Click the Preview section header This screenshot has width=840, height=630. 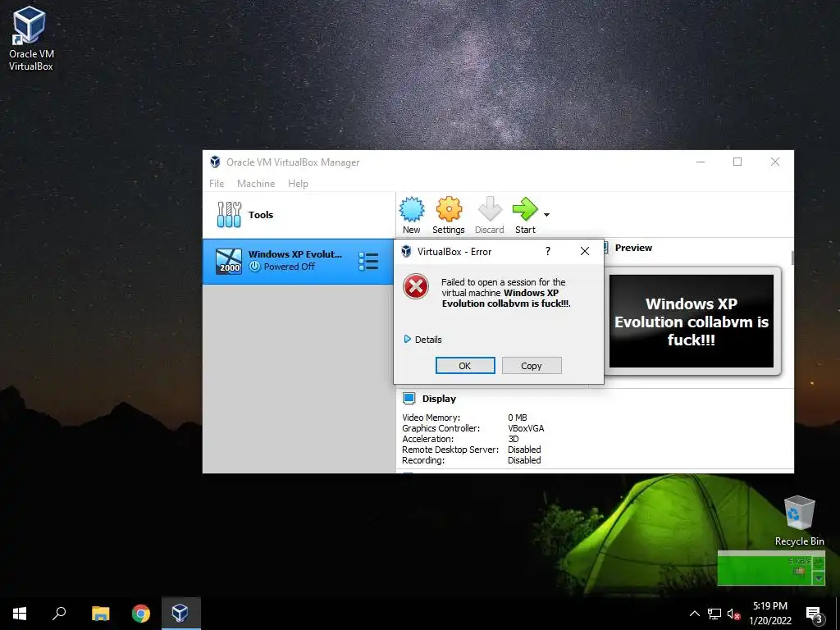point(633,248)
